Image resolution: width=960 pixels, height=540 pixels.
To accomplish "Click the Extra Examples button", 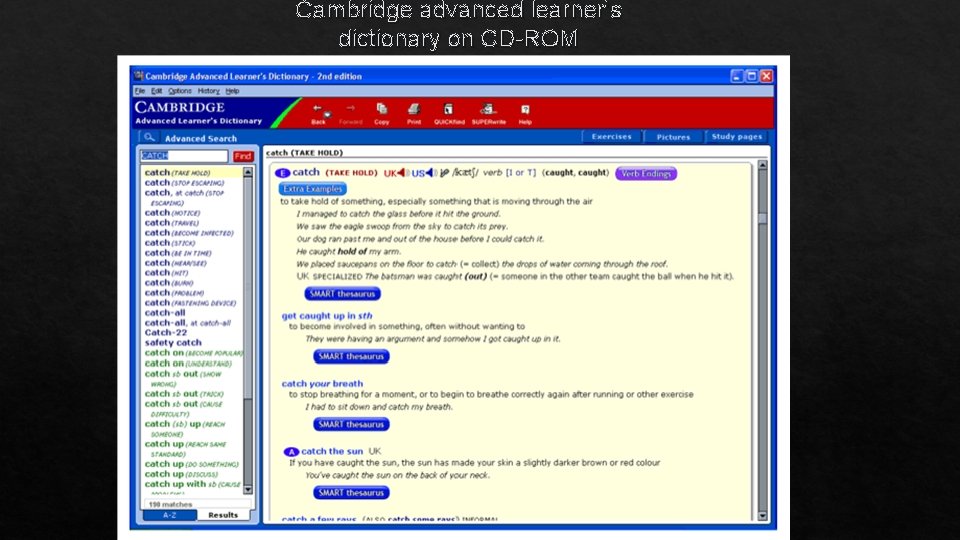I will click(313, 189).
